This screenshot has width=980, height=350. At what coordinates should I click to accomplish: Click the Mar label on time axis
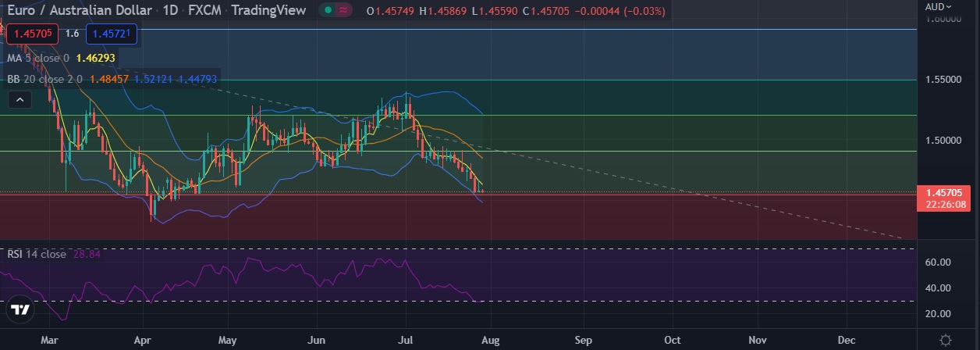coord(49,341)
